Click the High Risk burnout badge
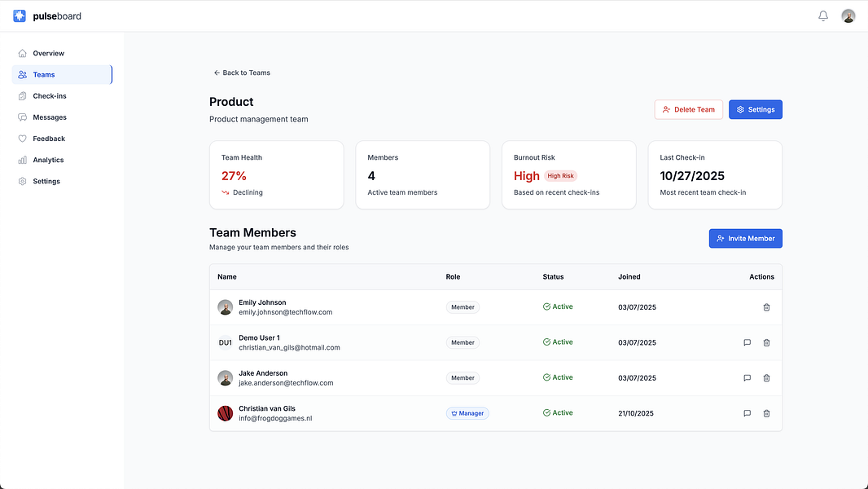 tap(560, 175)
